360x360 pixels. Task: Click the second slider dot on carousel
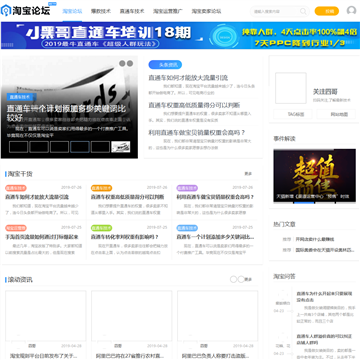(x=130, y=63)
